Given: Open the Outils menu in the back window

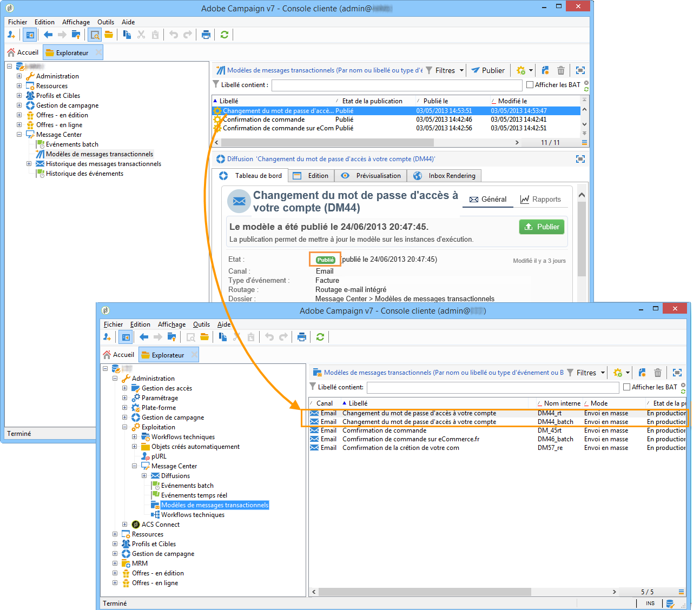Looking at the screenshot, I should pyautogui.click(x=106, y=22).
